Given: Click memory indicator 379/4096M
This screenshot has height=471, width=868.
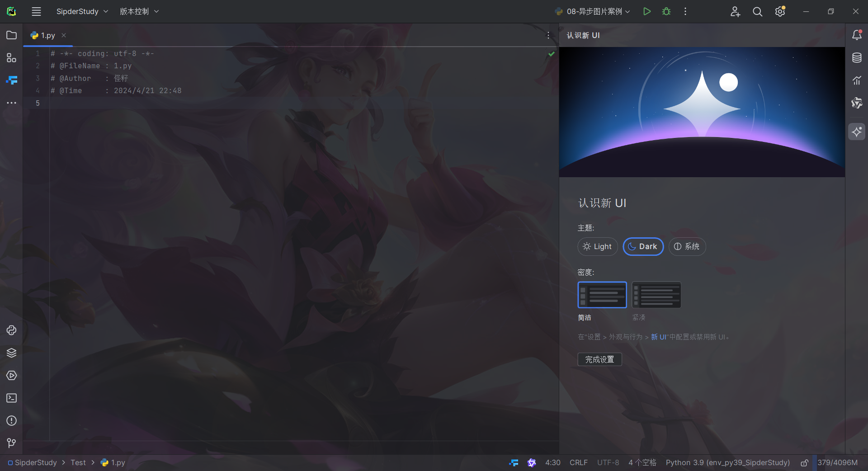Looking at the screenshot, I should tap(837, 462).
